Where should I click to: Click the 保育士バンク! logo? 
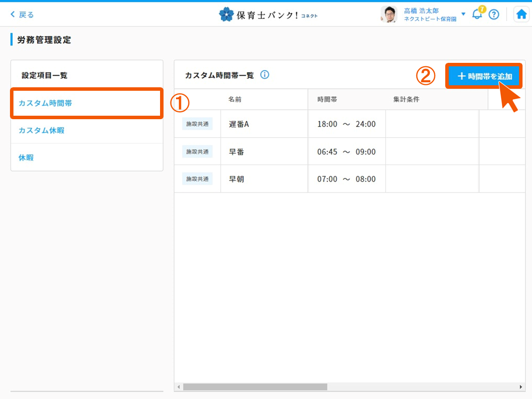click(268, 14)
